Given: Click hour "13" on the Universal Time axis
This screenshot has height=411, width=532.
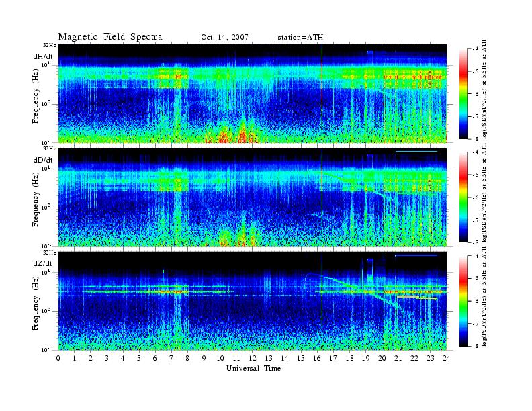Looking at the screenshot, I should point(269,358).
